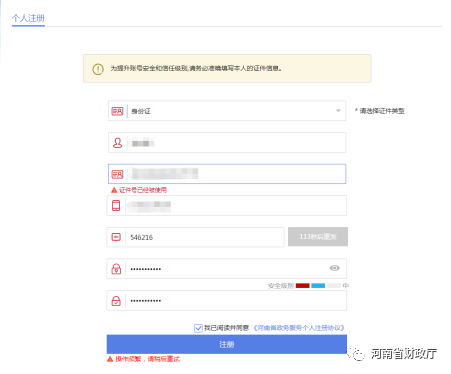Viewport: 451px width, 374px height.
Task: Switch to the 个人注册 tab
Action: 28,18
